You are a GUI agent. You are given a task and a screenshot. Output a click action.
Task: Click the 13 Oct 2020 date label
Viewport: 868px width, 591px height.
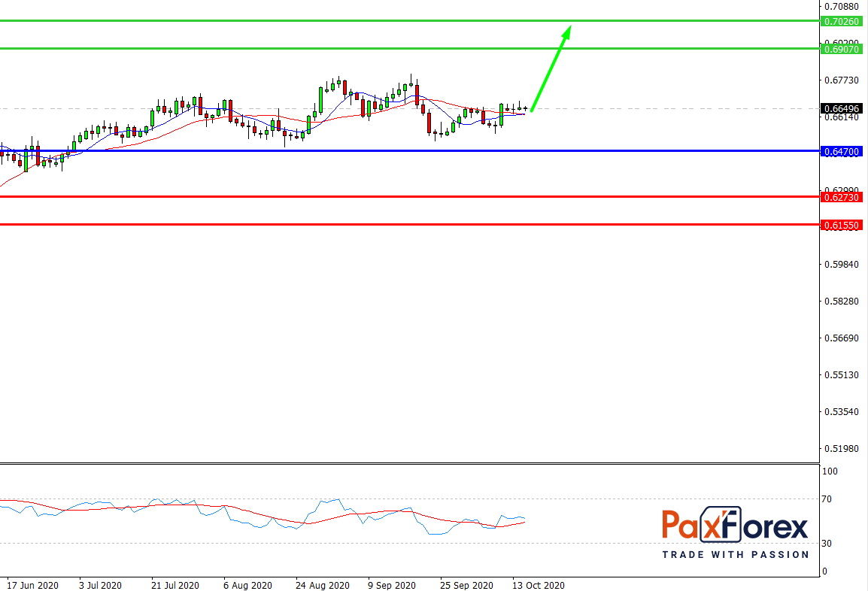tap(538, 585)
